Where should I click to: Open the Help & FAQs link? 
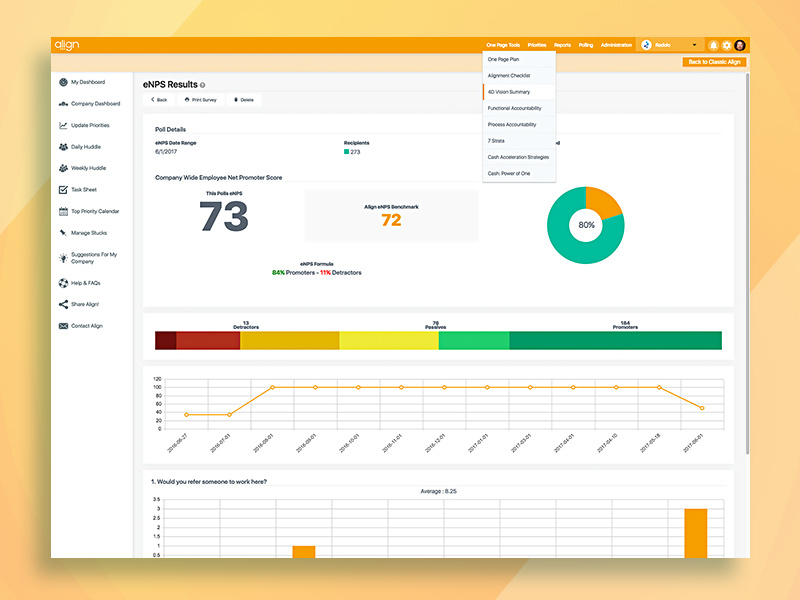86,283
